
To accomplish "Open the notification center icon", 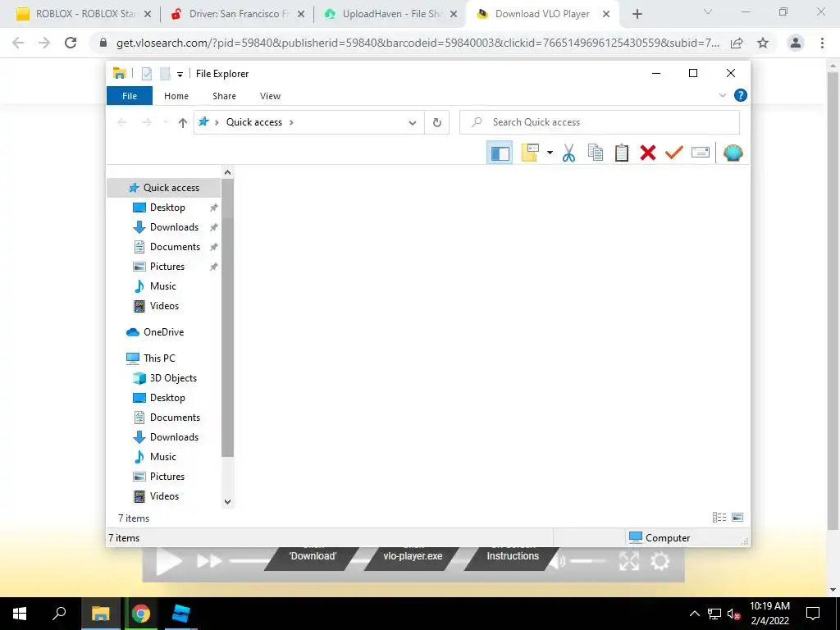I will click(813, 614).
